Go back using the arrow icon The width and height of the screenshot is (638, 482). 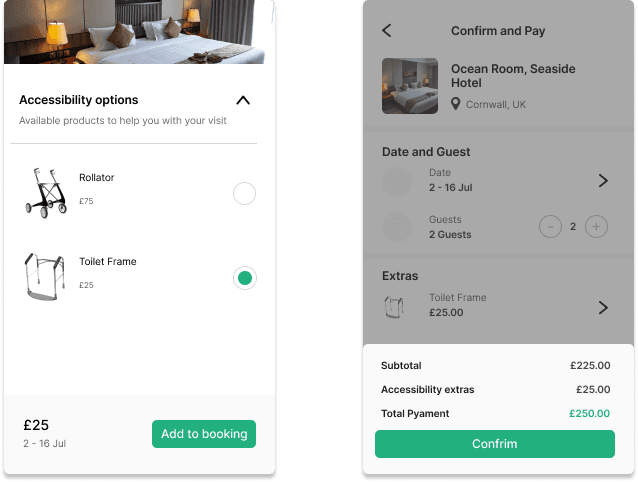point(388,31)
